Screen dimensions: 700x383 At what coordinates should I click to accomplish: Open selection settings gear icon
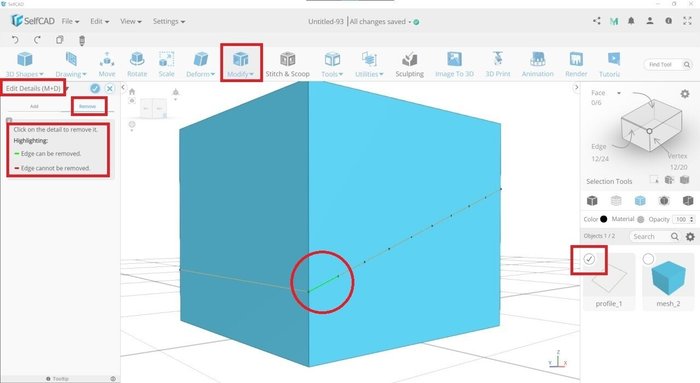684,94
